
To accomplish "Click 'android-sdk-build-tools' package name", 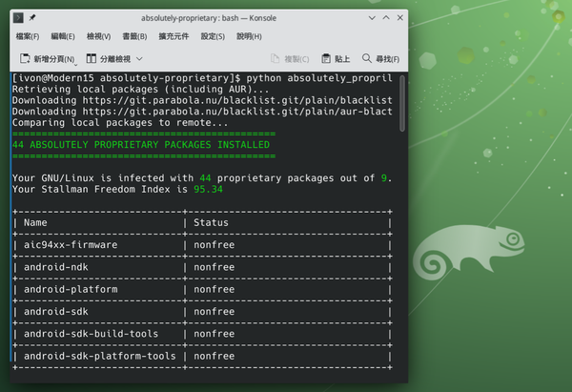I will [92, 334].
